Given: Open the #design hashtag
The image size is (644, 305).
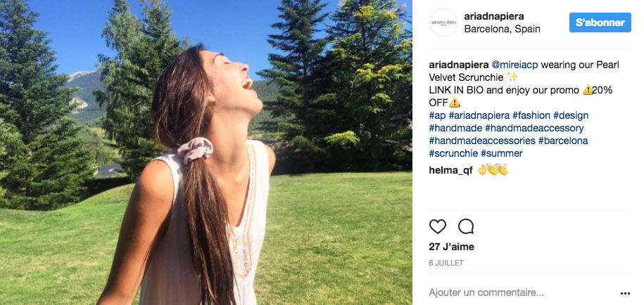Looking at the screenshot, I should 571,115.
